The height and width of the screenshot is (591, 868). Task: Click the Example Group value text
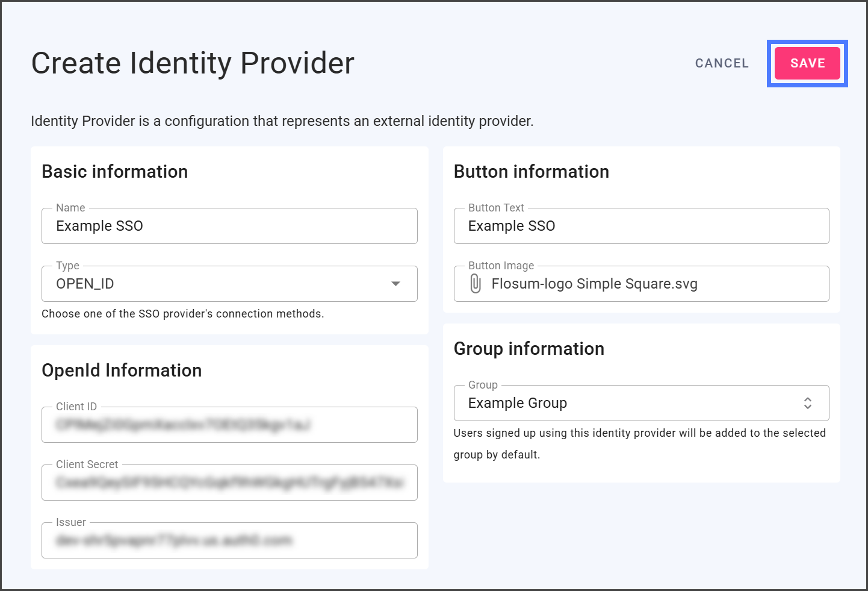click(x=517, y=403)
